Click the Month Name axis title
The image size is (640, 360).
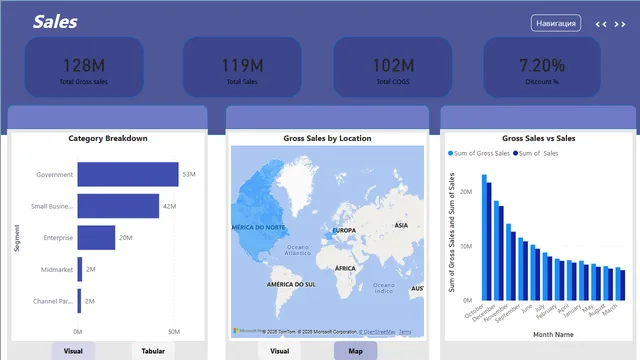(x=553, y=335)
